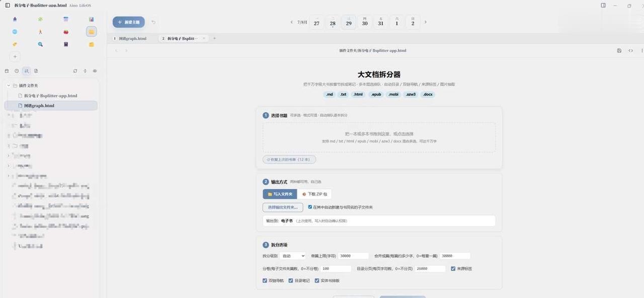
Task: Toggle the 双链导航 checkbox
Action: (265, 281)
